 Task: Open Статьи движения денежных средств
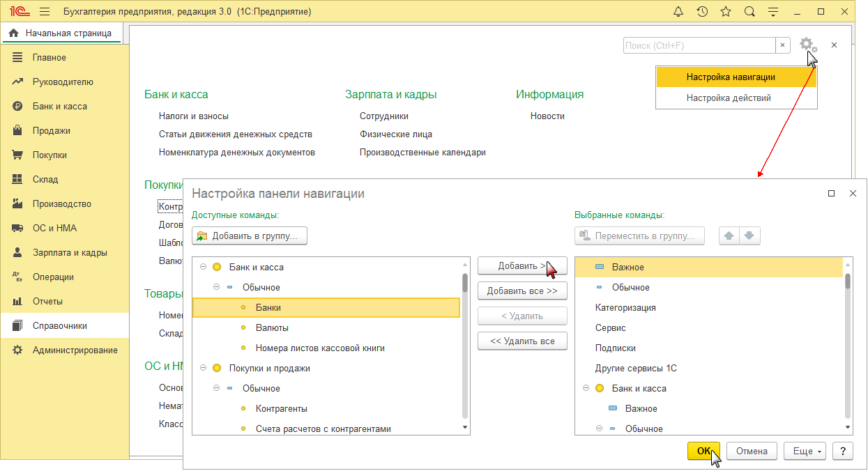tap(236, 134)
